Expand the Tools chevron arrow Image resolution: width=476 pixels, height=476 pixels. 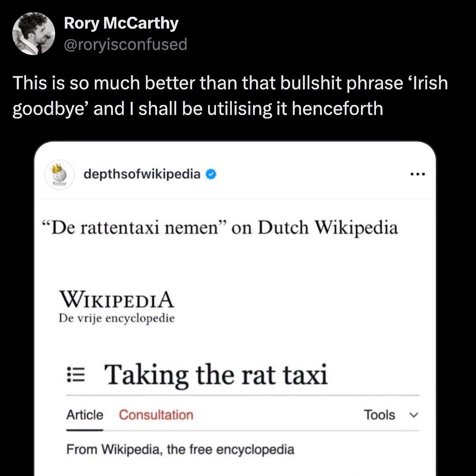[413, 415]
